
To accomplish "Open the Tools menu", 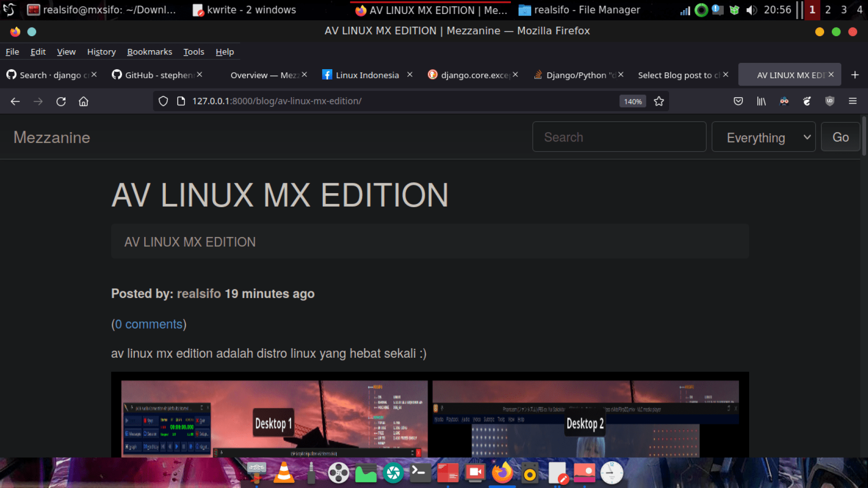I will click(193, 52).
